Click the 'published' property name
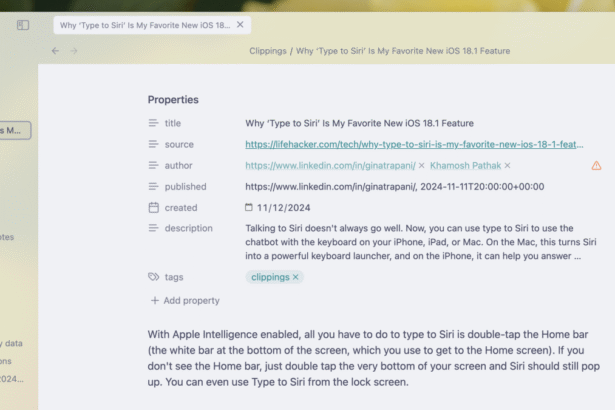The height and width of the screenshot is (410, 615). [x=185, y=187]
